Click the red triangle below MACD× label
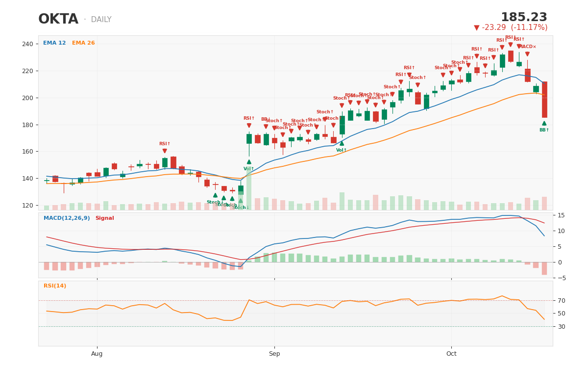The image size is (588, 368). 527,54
